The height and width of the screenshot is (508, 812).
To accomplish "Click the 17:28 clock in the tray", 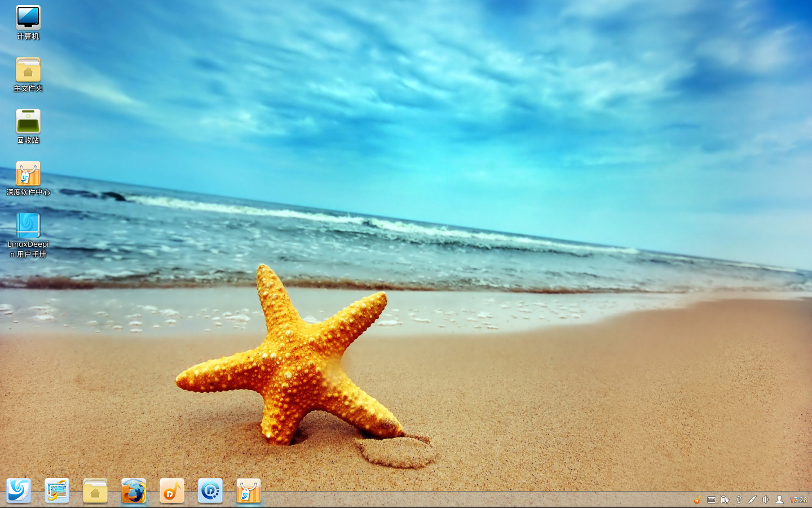I will (798, 500).
